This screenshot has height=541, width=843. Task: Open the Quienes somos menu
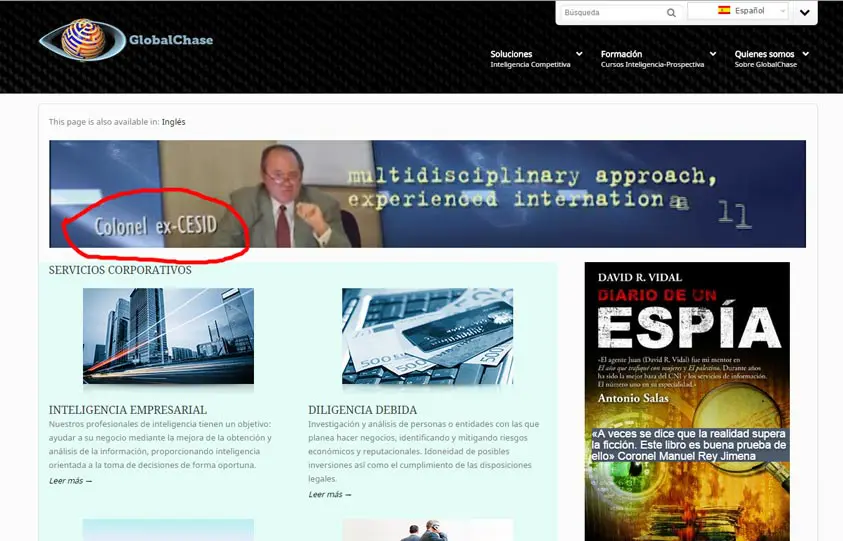765,54
